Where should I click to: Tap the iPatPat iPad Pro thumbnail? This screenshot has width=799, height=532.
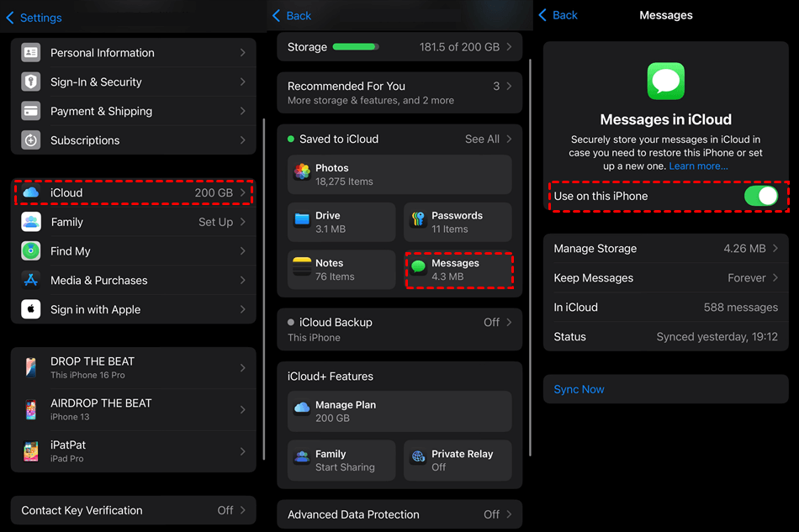coord(30,451)
